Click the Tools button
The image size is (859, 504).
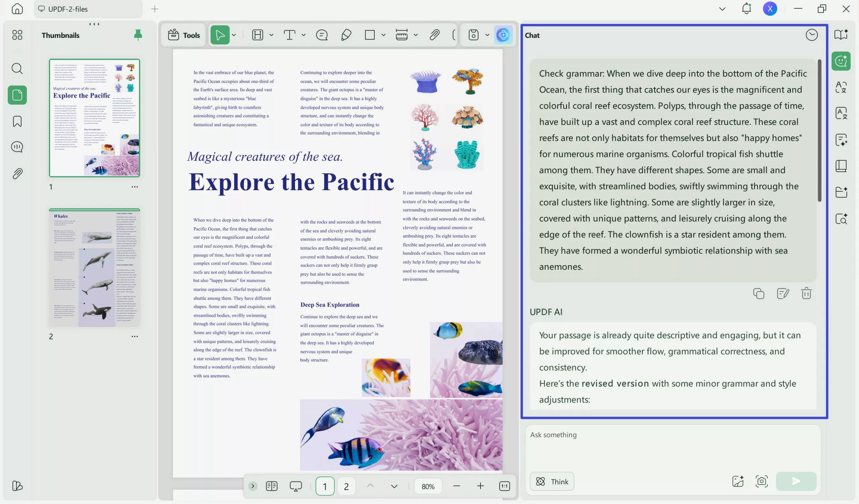pyautogui.click(x=183, y=35)
